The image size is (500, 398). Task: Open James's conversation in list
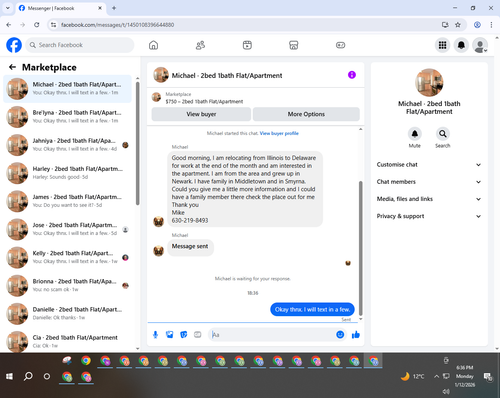pyautogui.click(x=68, y=201)
